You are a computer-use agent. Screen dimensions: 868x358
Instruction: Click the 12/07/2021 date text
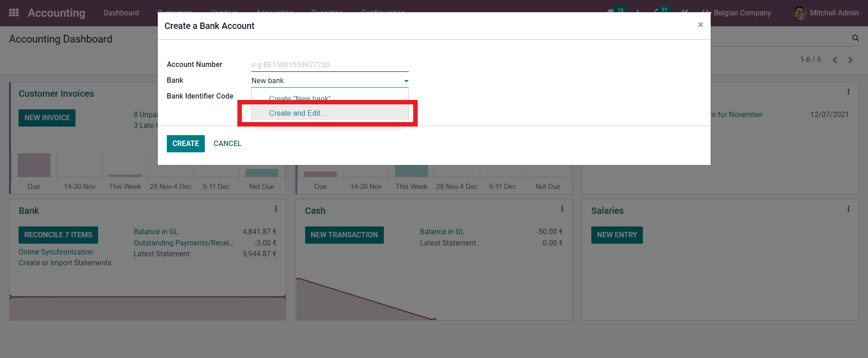(830, 114)
